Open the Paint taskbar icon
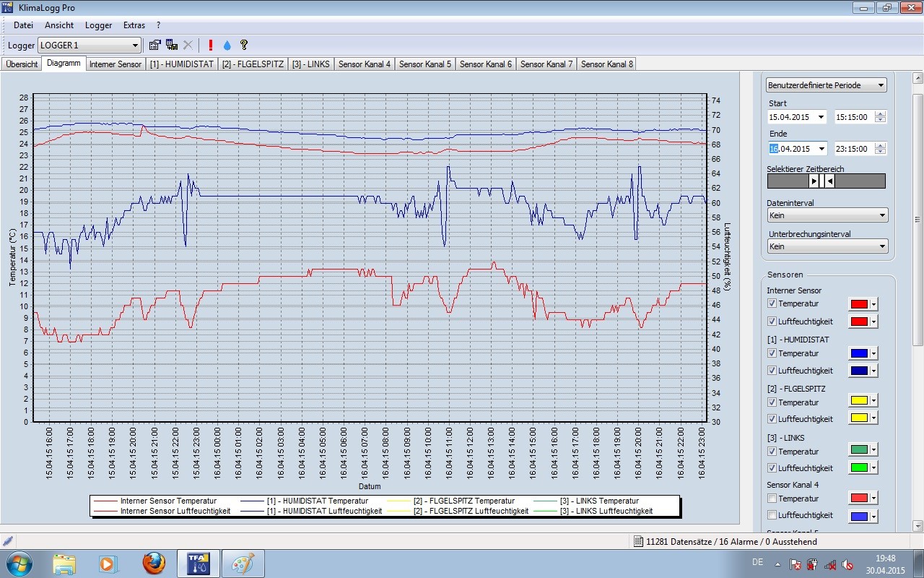The height and width of the screenshot is (578, 924). point(243,564)
